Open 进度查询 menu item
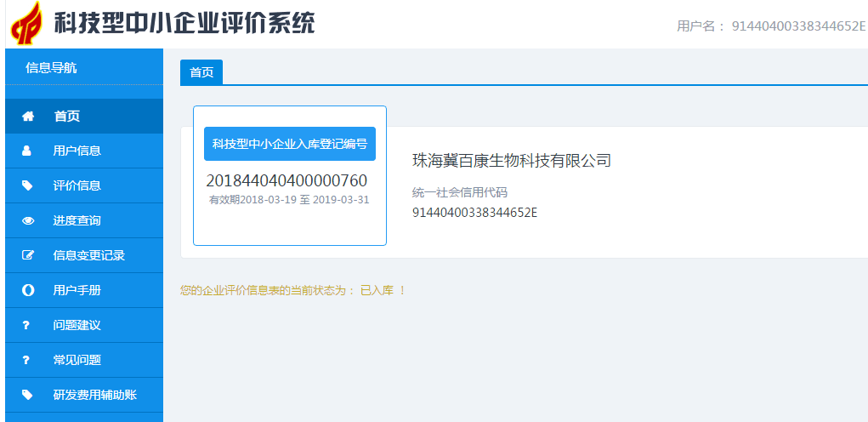 (84, 220)
